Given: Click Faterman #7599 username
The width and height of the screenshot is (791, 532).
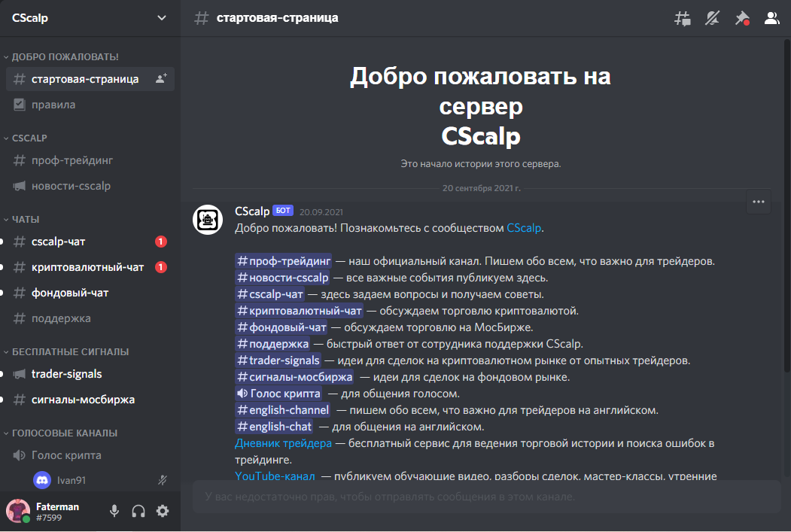Looking at the screenshot, I should click(x=57, y=512).
